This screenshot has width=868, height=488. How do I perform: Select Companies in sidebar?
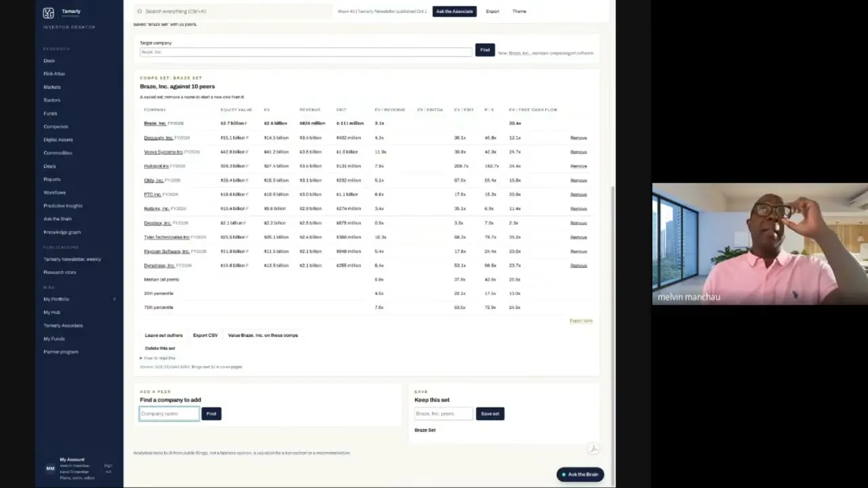pyautogui.click(x=56, y=126)
